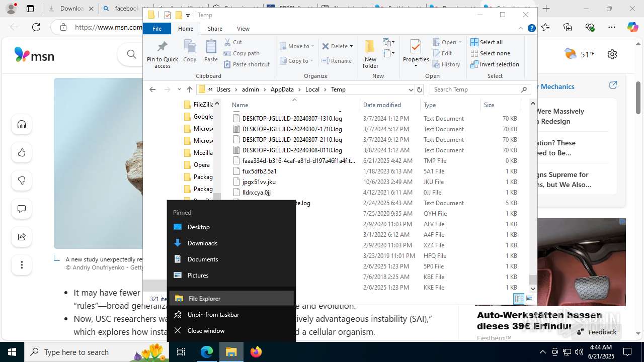This screenshot has width=644, height=362.
Task: Click Users in the address breadcrumb
Action: (223, 89)
